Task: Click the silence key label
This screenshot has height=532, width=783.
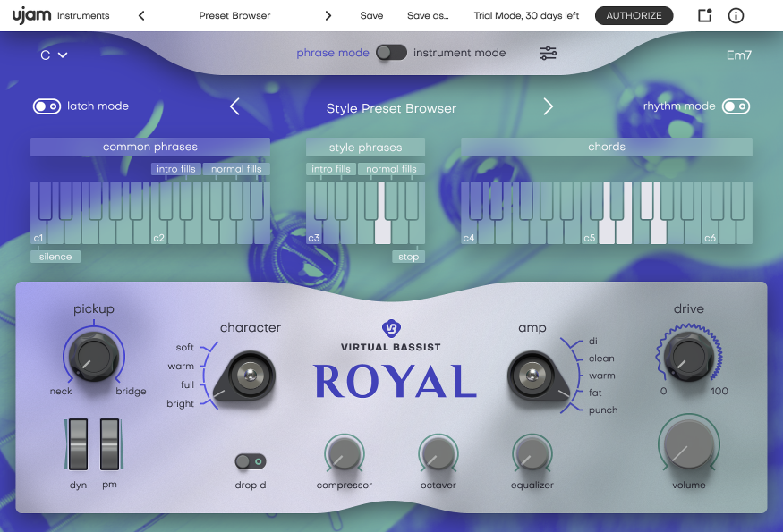Action: [x=55, y=257]
